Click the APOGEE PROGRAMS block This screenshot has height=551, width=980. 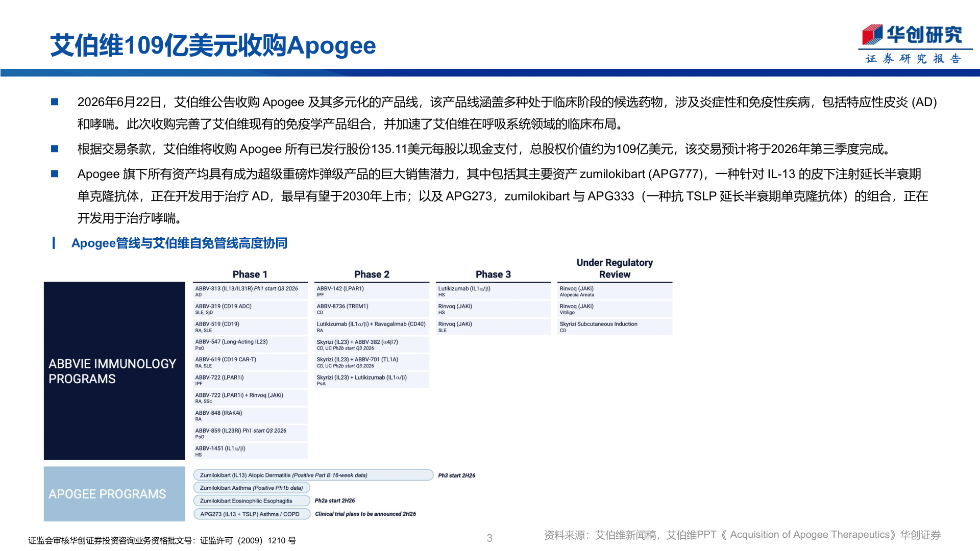(x=114, y=494)
